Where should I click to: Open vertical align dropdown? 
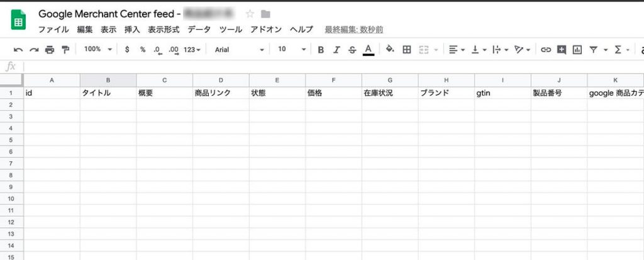[479, 50]
